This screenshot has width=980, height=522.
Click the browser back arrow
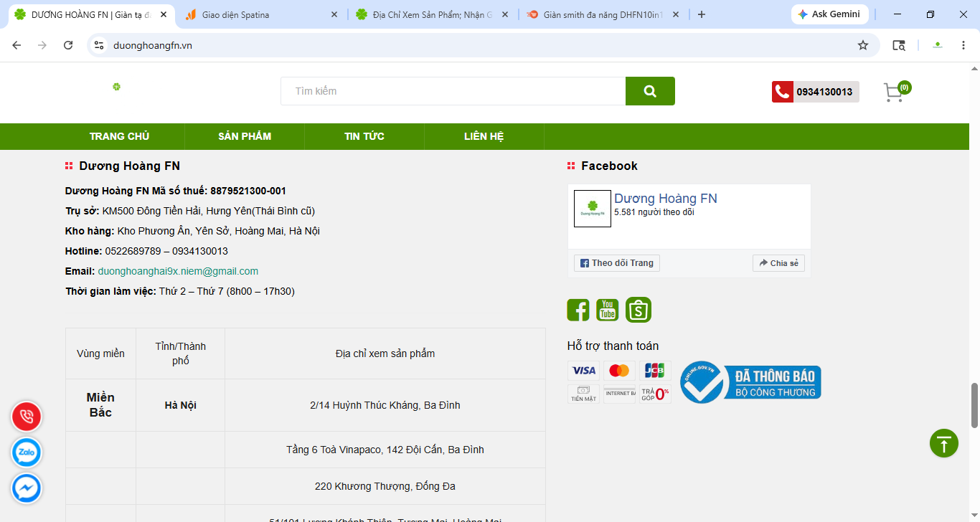click(17, 45)
